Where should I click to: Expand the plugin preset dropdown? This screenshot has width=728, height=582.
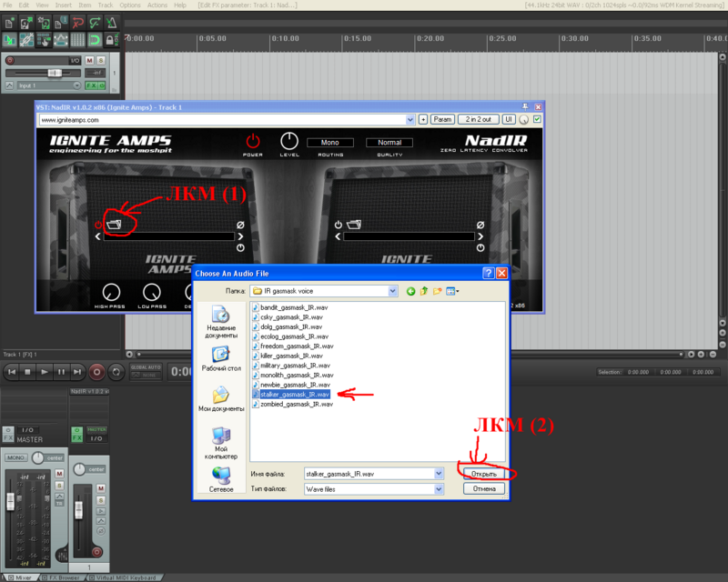(409, 119)
